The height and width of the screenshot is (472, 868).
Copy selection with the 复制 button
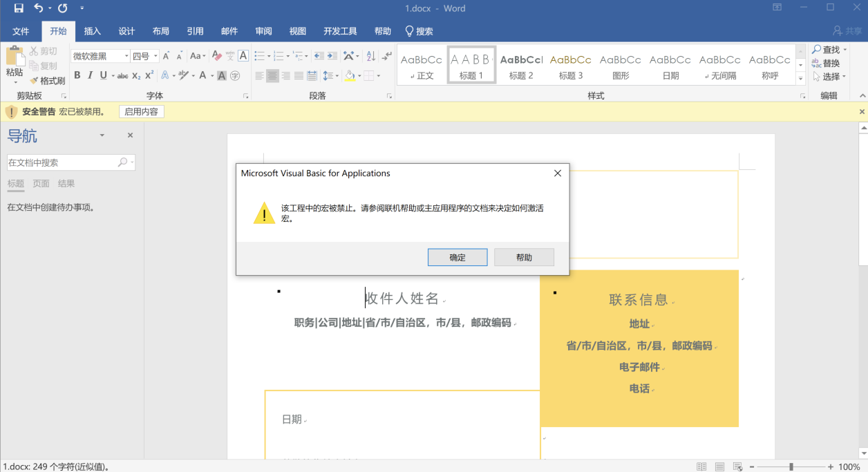[x=44, y=66]
